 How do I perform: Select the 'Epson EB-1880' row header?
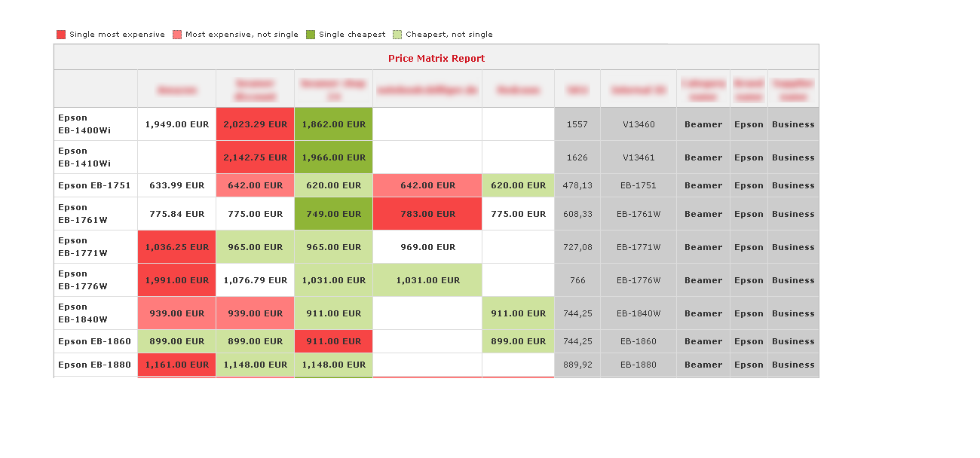click(96, 365)
